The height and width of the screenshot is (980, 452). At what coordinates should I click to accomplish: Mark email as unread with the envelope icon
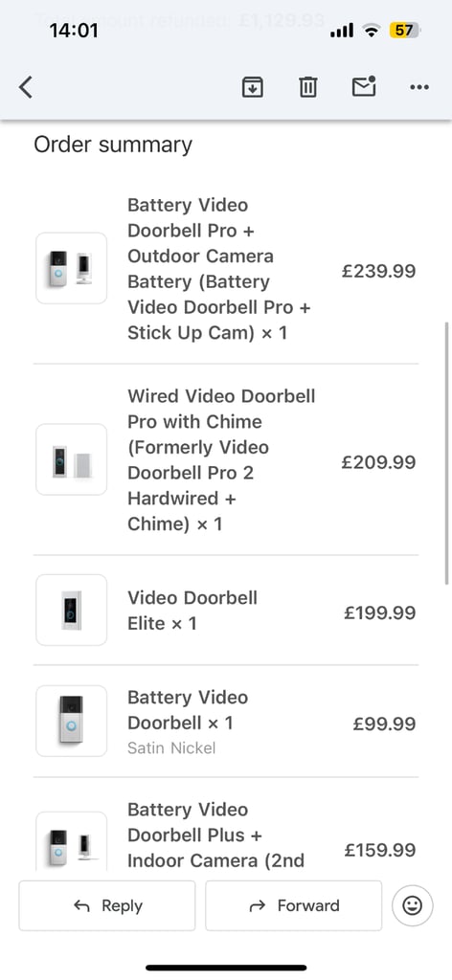click(x=364, y=86)
